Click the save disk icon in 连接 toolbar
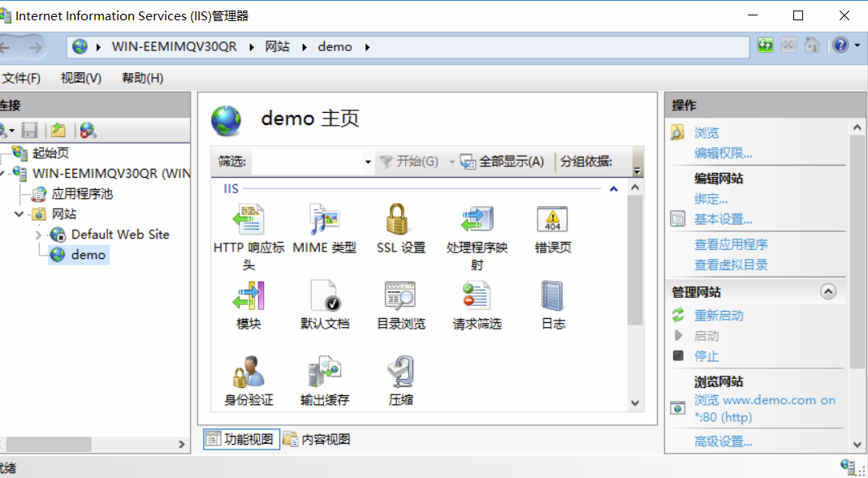 tap(29, 131)
